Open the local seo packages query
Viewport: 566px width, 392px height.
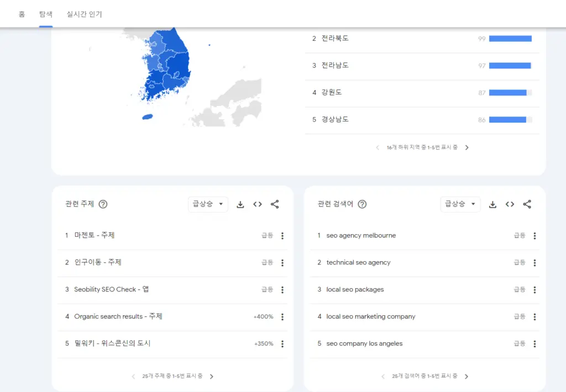coord(355,289)
